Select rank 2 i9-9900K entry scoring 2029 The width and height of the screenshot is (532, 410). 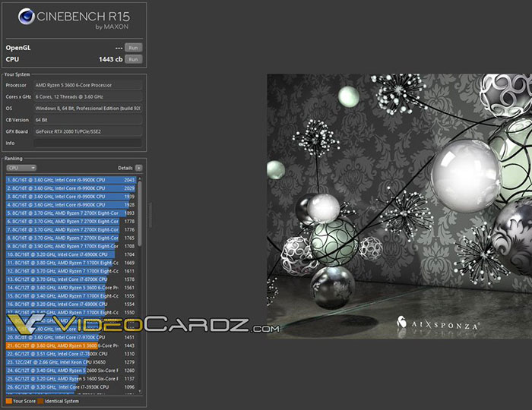(71, 188)
